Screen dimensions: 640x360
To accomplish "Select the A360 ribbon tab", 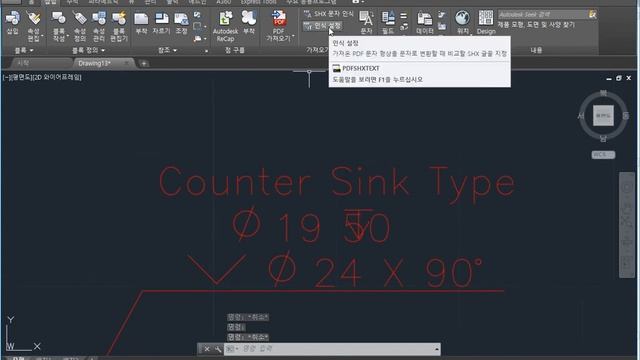I will (x=223, y=2).
